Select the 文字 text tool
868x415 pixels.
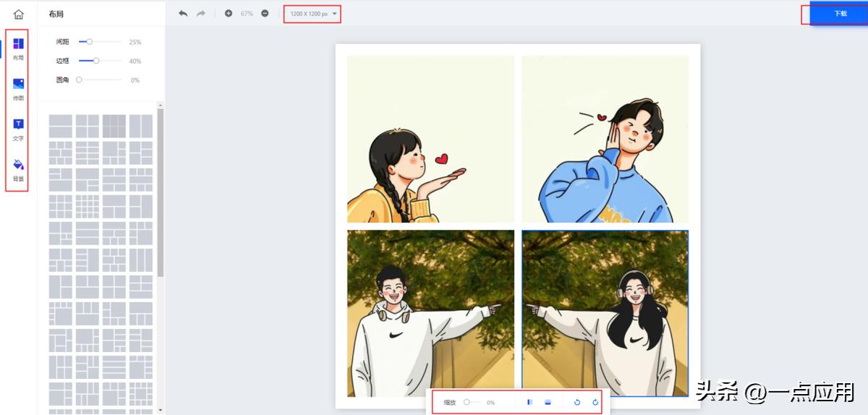tap(19, 129)
